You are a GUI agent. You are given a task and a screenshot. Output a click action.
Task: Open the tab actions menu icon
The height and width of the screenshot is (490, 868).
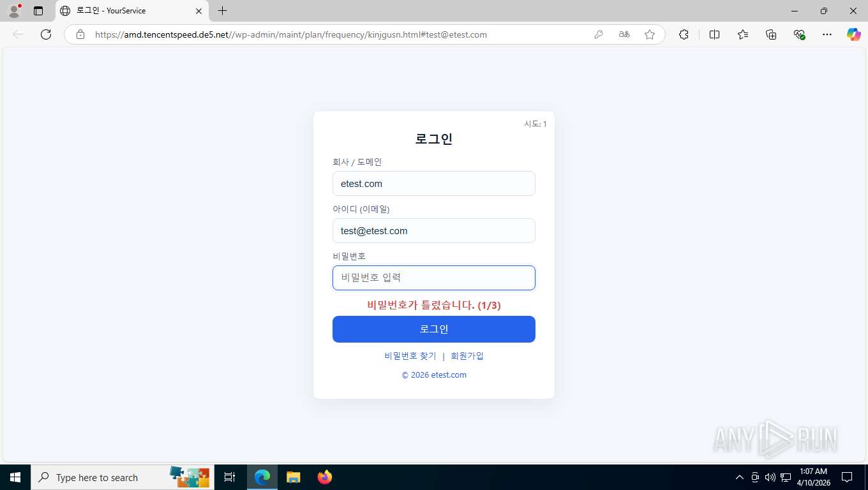[38, 11]
